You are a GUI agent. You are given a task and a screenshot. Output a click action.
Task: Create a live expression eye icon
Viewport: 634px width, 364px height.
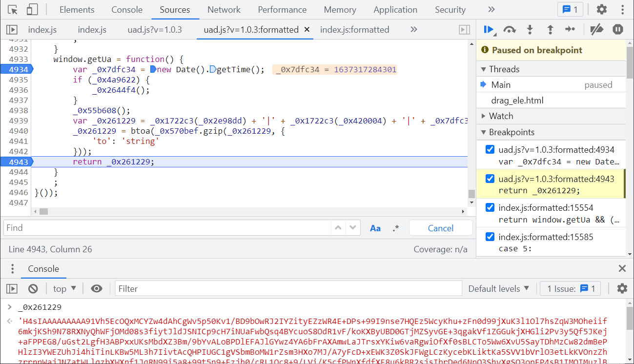(97, 289)
